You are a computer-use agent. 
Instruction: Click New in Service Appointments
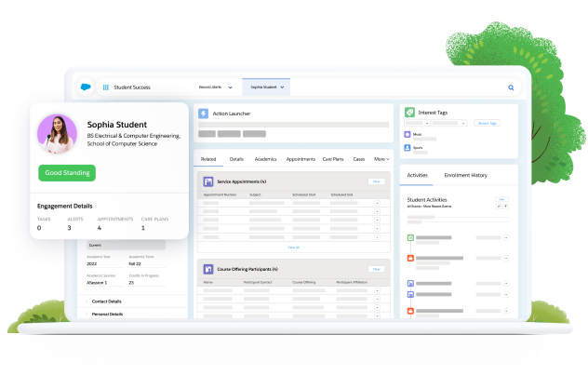coord(377,181)
